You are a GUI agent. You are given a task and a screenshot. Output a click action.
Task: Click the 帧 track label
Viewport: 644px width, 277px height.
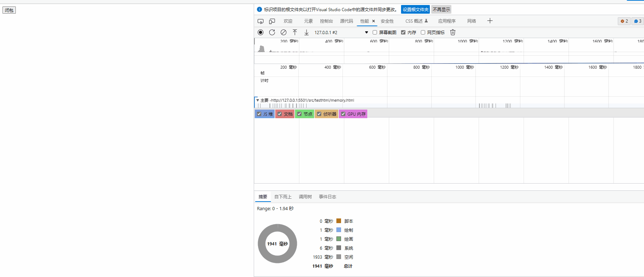[x=263, y=73]
